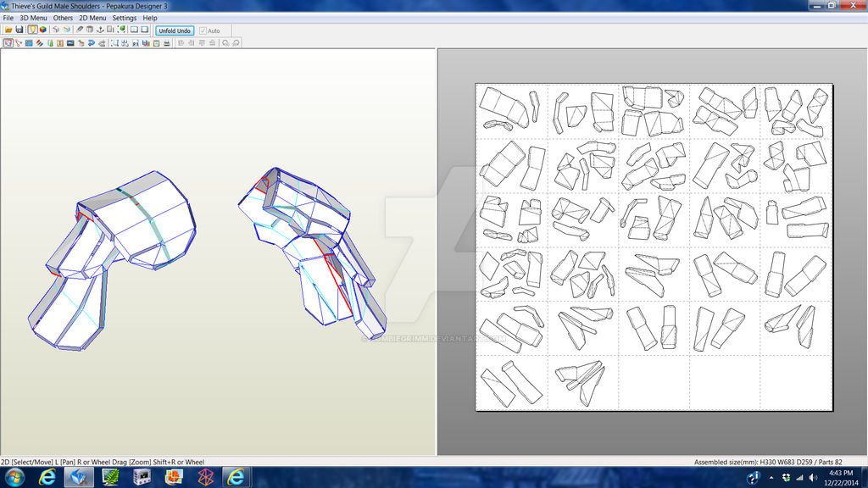Open the Settings menu
This screenshot has height=488, width=868.
[124, 18]
